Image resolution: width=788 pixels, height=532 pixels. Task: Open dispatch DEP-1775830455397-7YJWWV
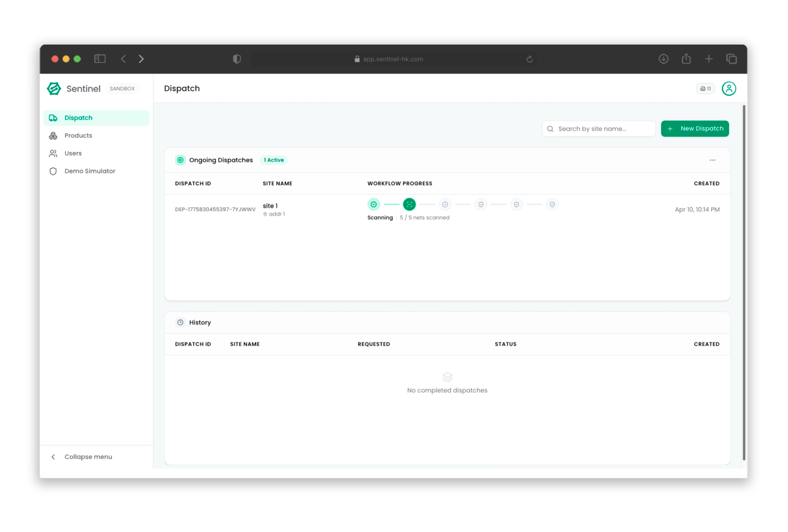(x=215, y=209)
